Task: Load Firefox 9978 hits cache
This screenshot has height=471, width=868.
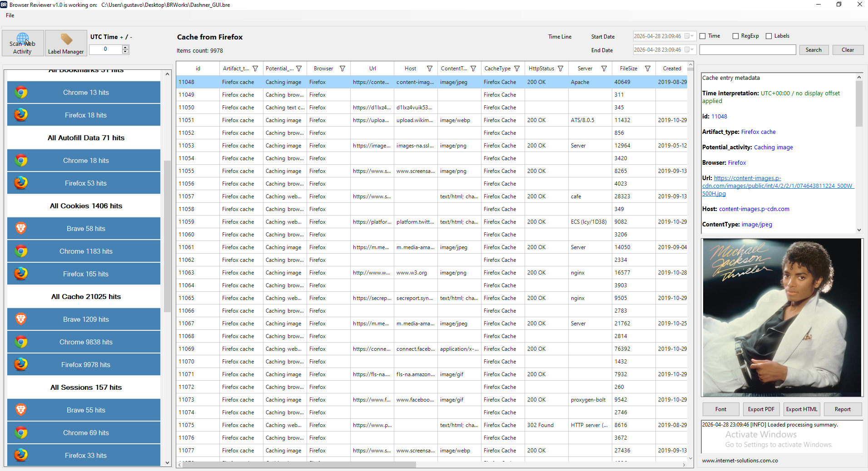Action: [x=84, y=365]
